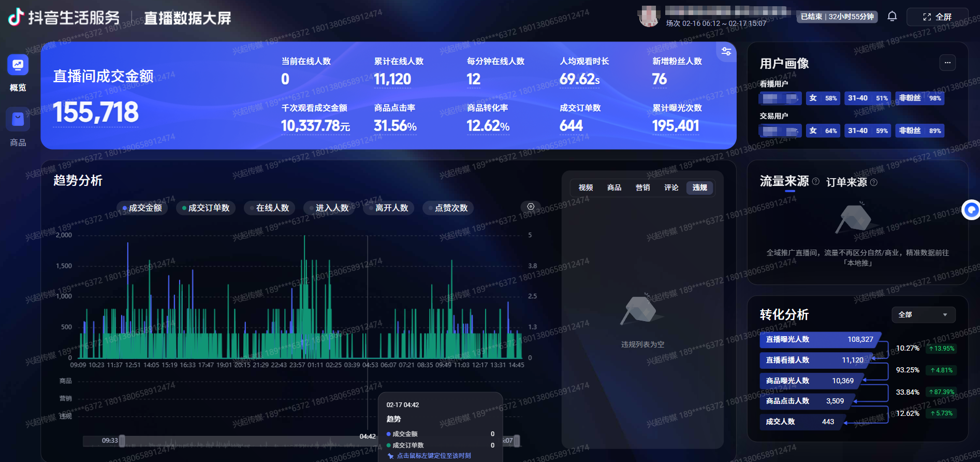Click the 商品转化率 value 12.62%
The width and height of the screenshot is (980, 462).
488,126
